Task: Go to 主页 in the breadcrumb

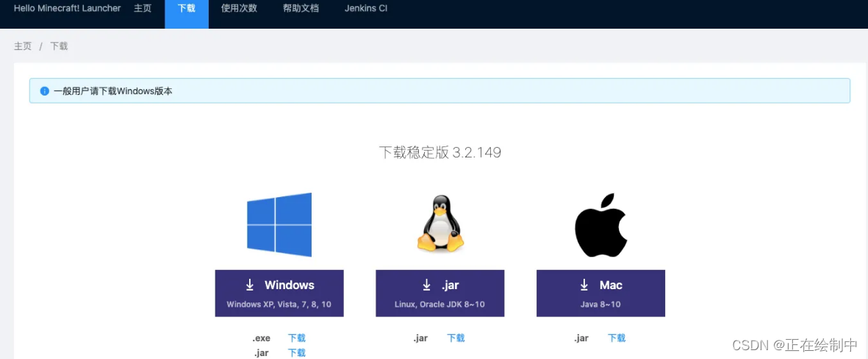Action: point(23,46)
